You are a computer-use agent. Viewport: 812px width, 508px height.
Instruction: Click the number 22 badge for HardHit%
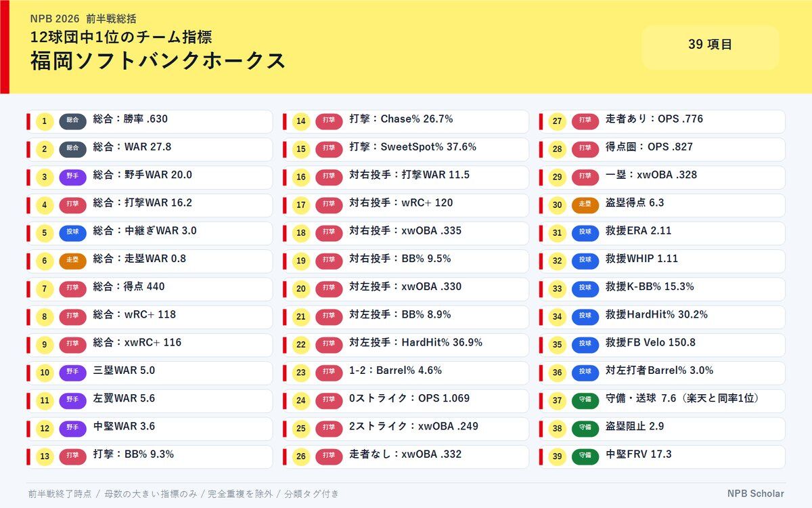click(x=301, y=345)
